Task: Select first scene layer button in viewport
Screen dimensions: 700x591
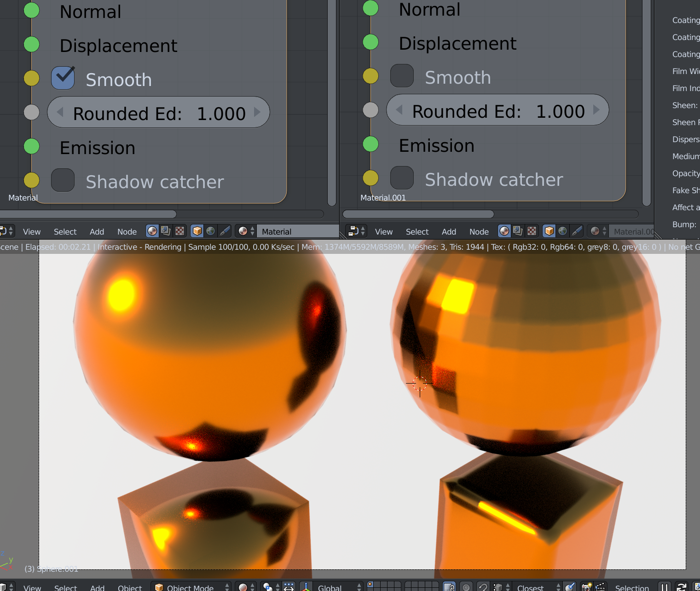Action: 370,585
